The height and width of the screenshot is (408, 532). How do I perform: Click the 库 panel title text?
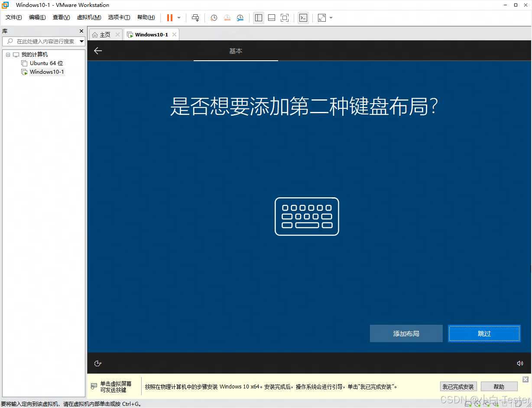point(5,31)
